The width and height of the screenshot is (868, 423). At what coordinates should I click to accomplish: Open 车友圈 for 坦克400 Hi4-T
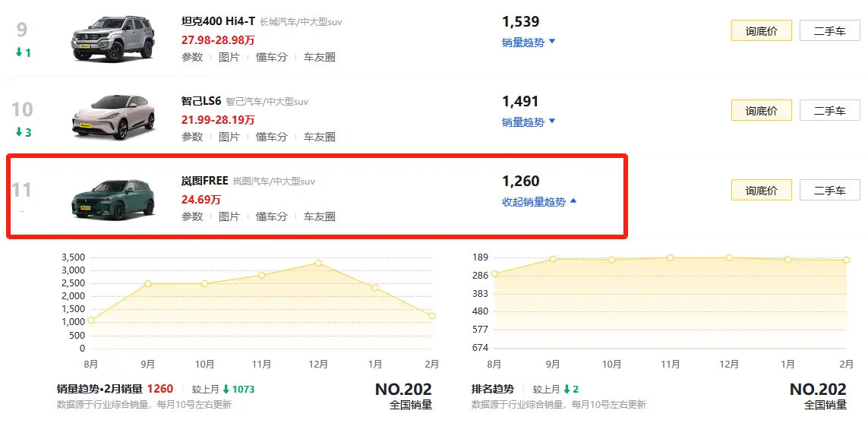point(320,57)
